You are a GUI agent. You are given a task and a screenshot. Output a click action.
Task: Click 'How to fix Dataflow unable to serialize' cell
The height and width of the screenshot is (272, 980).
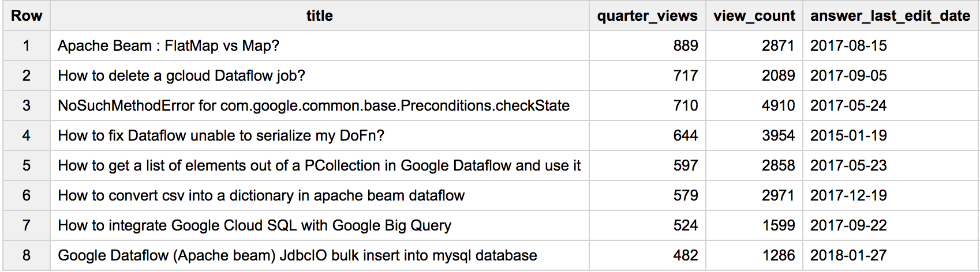(220, 135)
